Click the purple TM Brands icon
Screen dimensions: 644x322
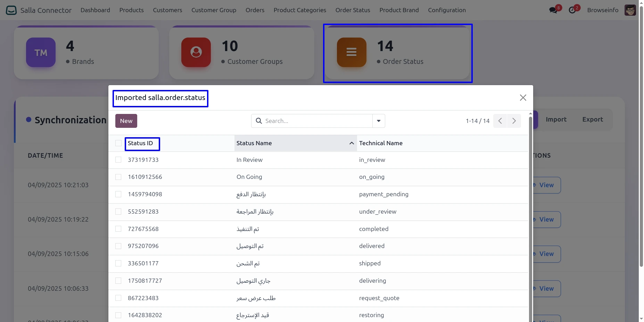coord(41,52)
